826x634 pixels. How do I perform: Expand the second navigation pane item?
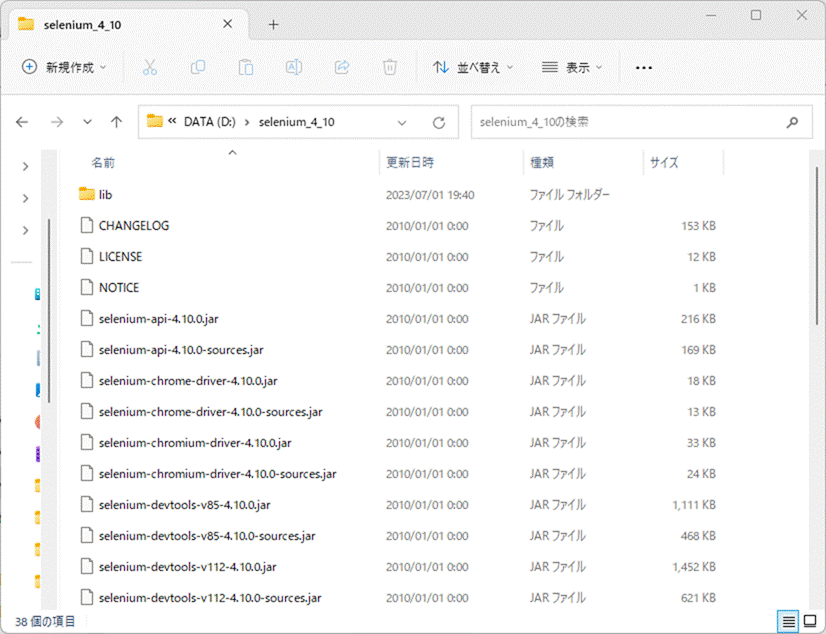click(x=25, y=199)
